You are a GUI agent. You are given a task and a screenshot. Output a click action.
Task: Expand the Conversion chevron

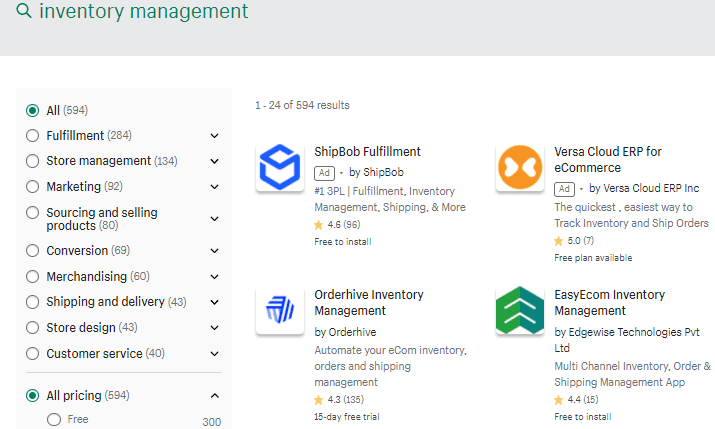(214, 251)
